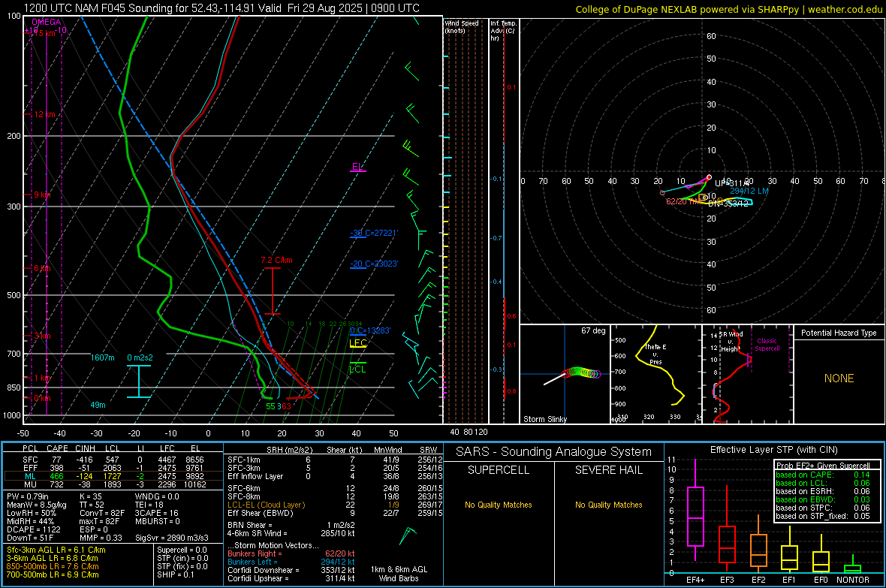Select the based on CAPE probability row

823,475
